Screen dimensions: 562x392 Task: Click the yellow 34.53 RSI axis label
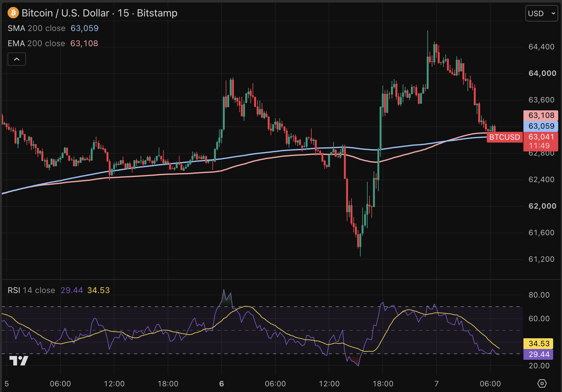point(538,344)
